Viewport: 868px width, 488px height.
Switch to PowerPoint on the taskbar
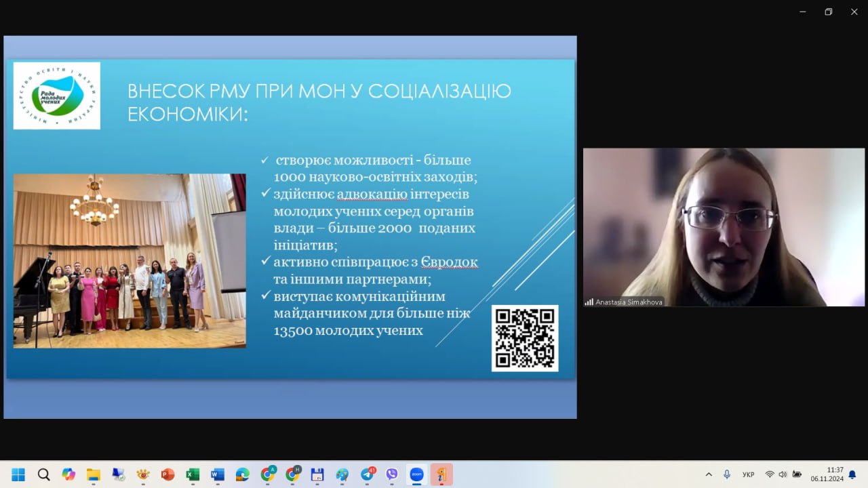[x=168, y=474]
